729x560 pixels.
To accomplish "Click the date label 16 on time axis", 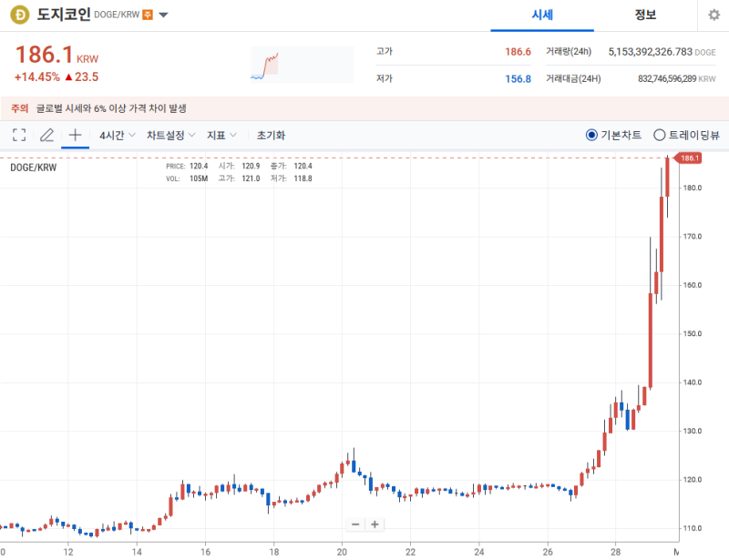I will tap(206, 552).
